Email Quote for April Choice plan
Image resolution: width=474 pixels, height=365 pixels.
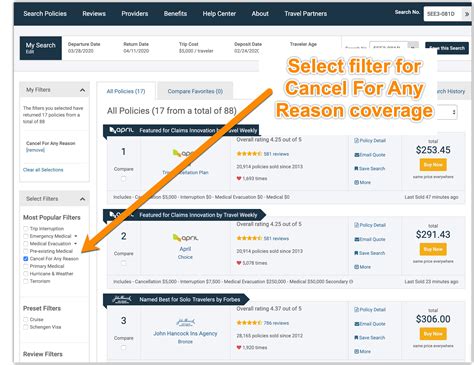pyautogui.click(x=370, y=239)
